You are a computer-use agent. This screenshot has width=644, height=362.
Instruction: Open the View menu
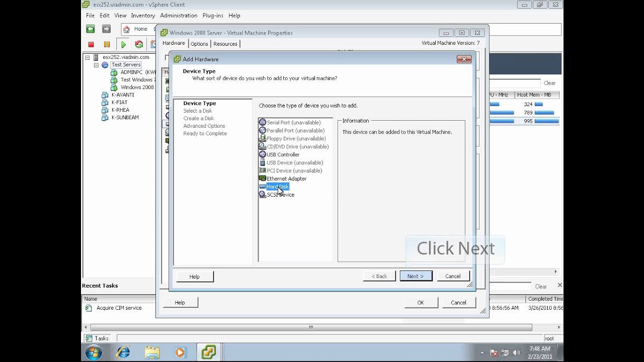pyautogui.click(x=120, y=16)
